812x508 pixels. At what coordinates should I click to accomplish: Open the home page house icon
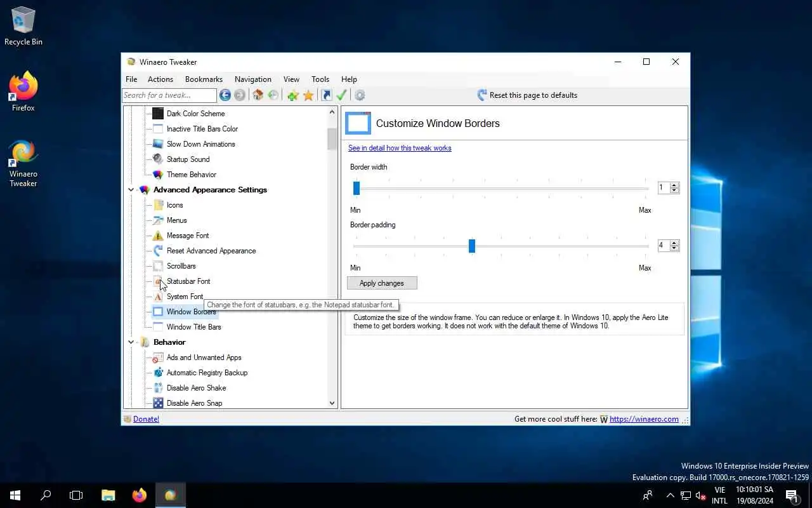(258, 95)
